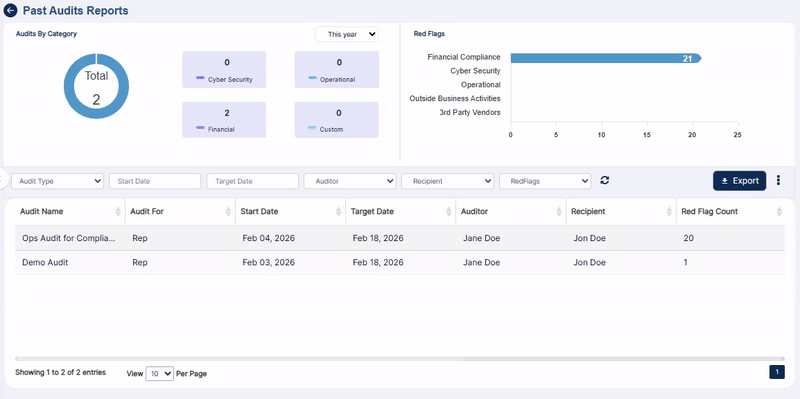
Task: Click the Past Audits Reports title
Action: coord(76,11)
